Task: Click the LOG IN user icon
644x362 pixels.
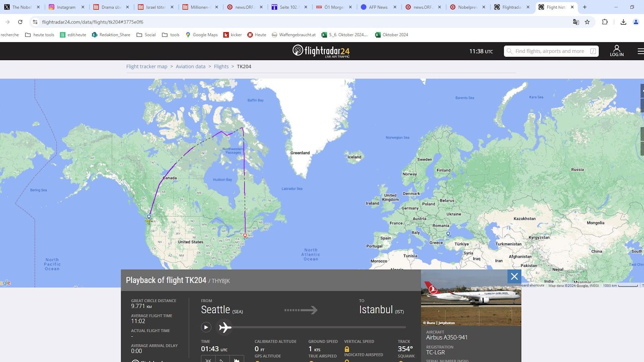Action: 617,51
